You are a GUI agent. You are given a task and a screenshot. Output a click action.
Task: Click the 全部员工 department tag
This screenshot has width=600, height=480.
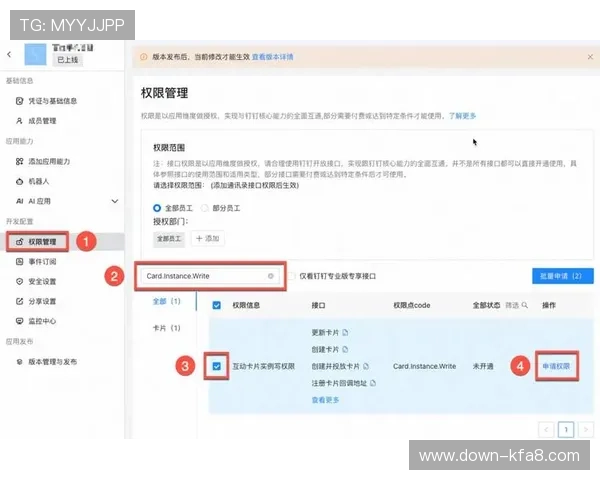pyautogui.click(x=169, y=238)
